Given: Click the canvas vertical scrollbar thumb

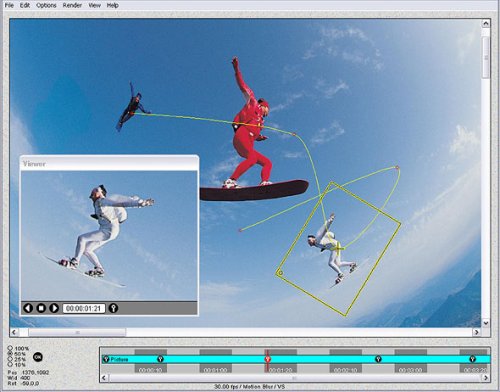Looking at the screenshot, I should (486, 57).
